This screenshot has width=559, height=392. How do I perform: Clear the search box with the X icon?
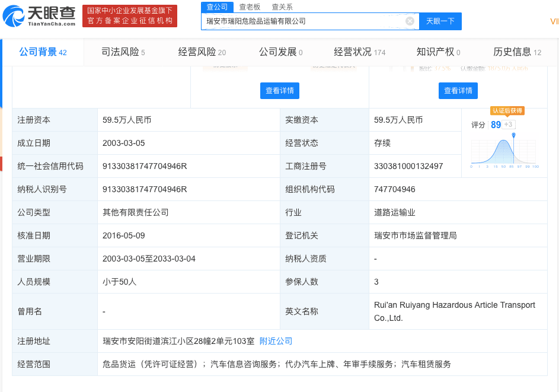click(x=410, y=21)
